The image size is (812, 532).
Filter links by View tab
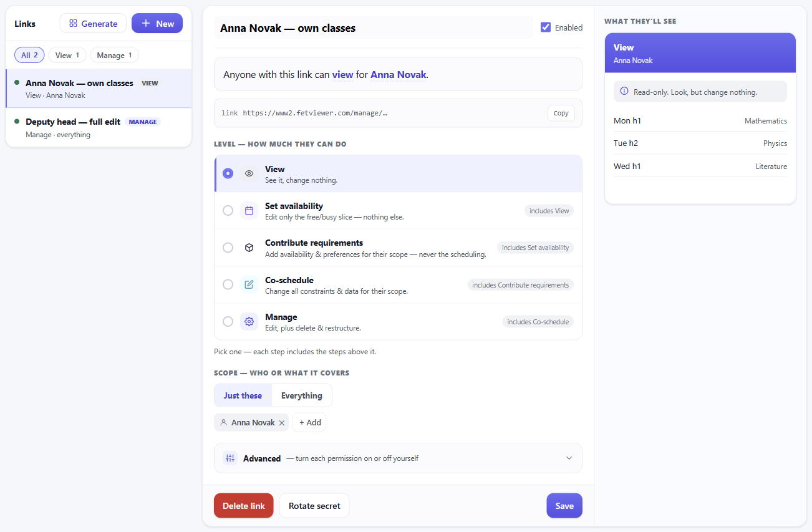(x=67, y=56)
